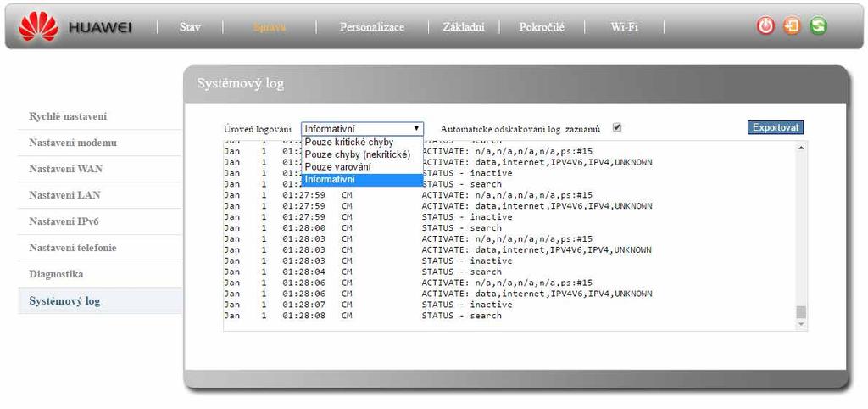Click log line 01:28:07 STATUS - inactive

click(x=368, y=305)
